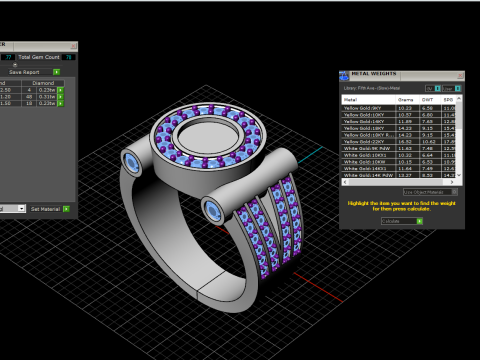Click the Diamond column header in gem report
480x360 pixels.
43,83
